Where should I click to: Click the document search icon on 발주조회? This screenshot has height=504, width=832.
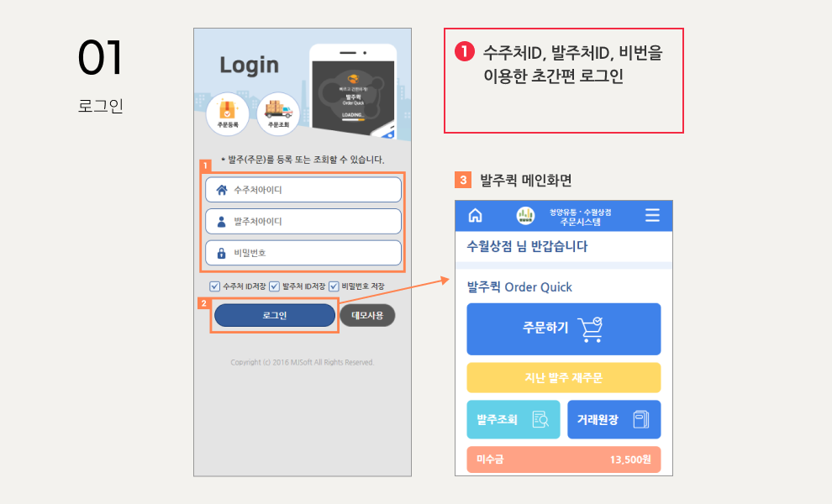click(540, 419)
